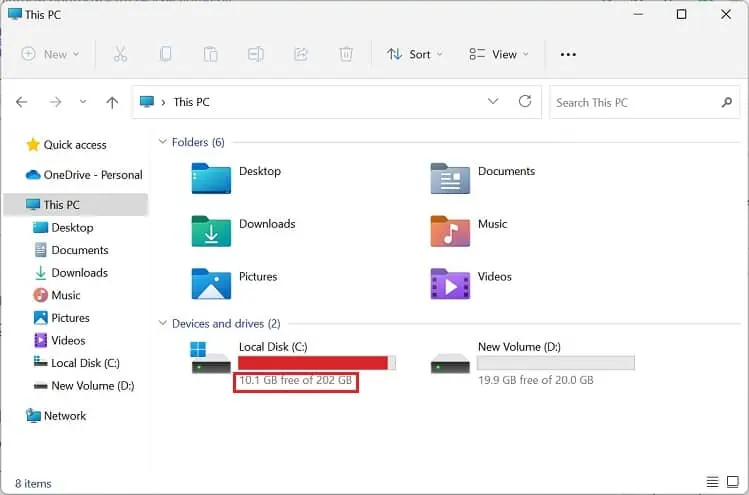
Task: Expand address bar history dropdown
Action: tap(493, 101)
